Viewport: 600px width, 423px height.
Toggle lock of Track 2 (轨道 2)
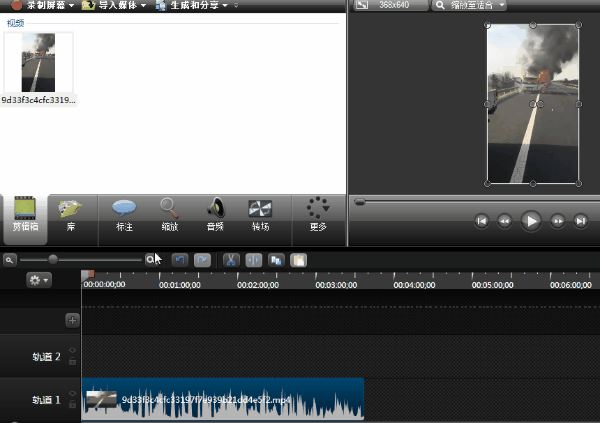pos(72,361)
